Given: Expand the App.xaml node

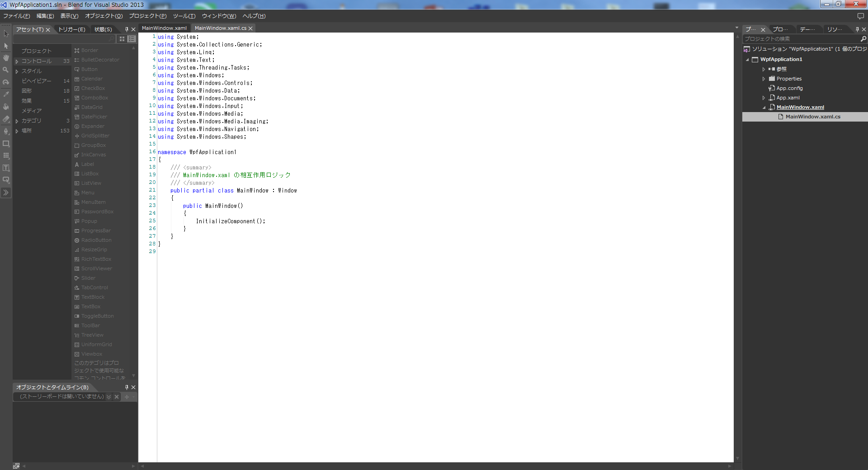Looking at the screenshot, I should tap(764, 98).
